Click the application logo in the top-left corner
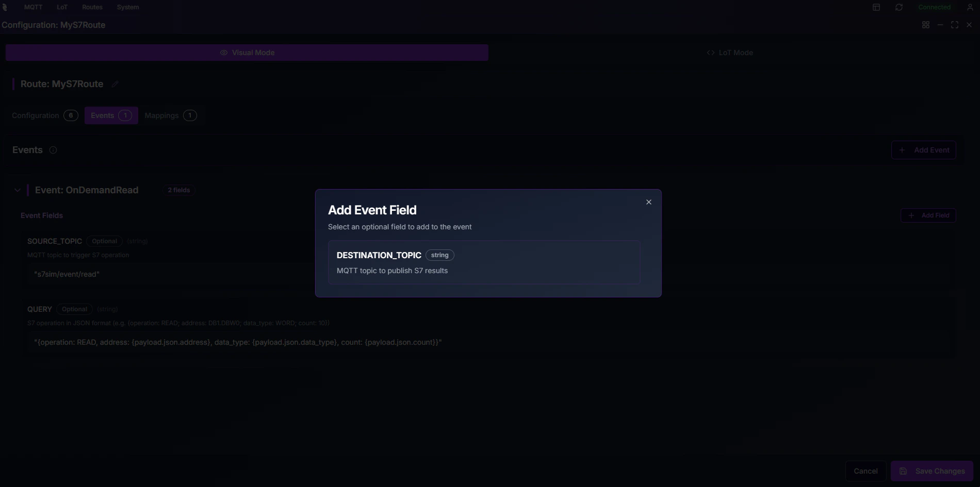 5,7
